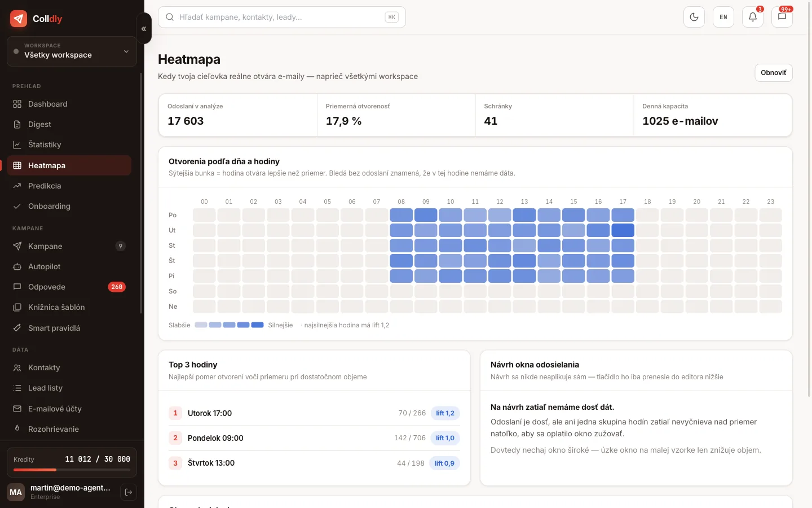This screenshot has height=508, width=812.
Task: Click the Lead listy list icon
Action: point(17,388)
